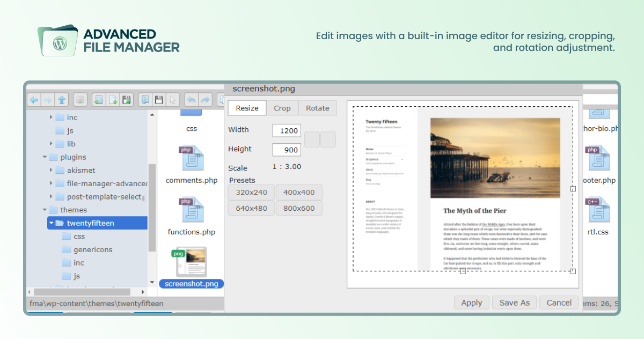Image resolution: width=644 pixels, height=339 pixels.
Task: Collapse the twentyfifteen folder tree arrow
Action: (52, 223)
